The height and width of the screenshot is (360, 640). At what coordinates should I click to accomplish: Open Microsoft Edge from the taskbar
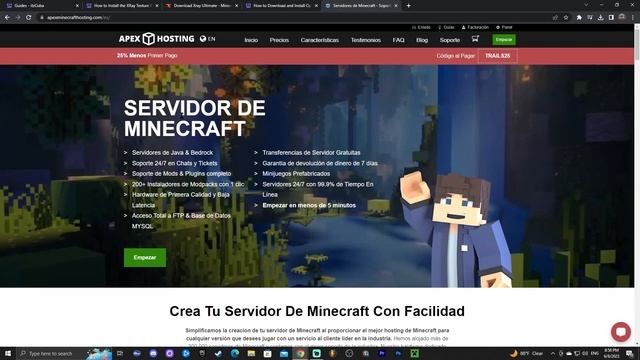pos(235,353)
